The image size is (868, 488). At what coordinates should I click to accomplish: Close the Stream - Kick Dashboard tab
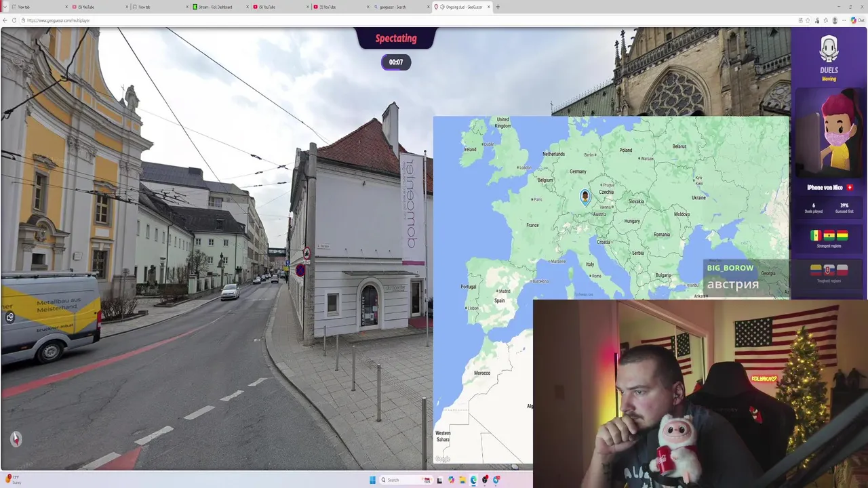[247, 7]
